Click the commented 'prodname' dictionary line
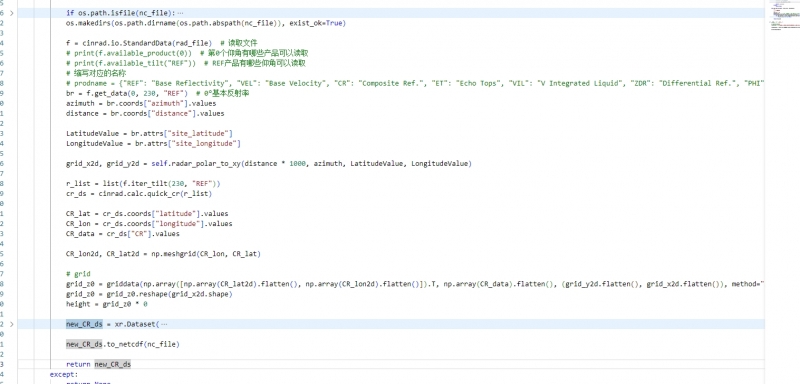800x384 pixels. pyautogui.click(x=414, y=83)
